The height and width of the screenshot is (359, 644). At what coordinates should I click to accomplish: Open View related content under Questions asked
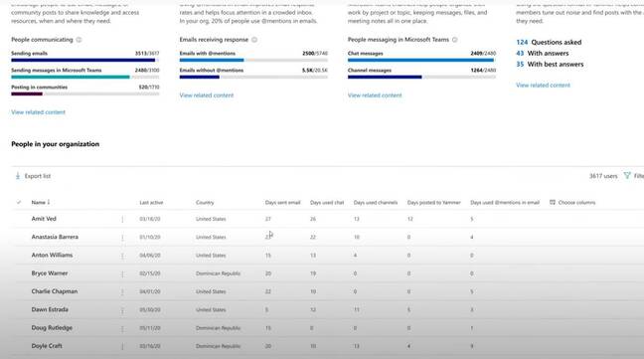tap(543, 86)
